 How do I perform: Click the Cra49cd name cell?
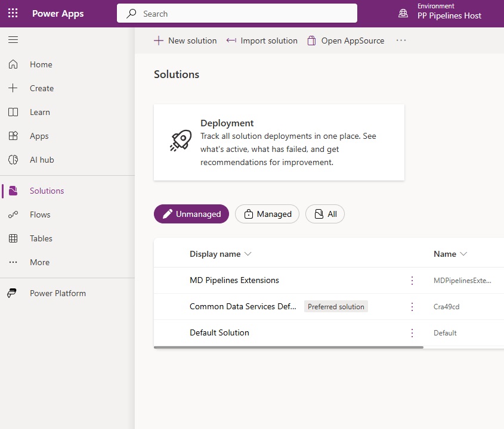pos(447,307)
